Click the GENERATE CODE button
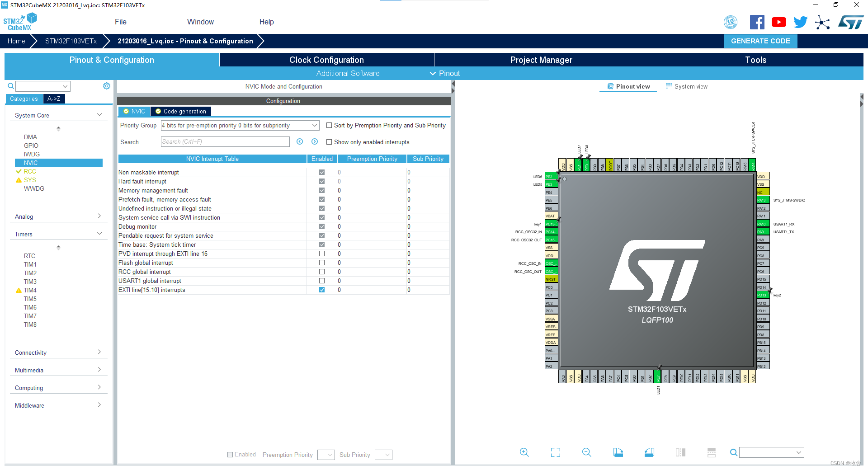This screenshot has width=868, height=470. pos(760,41)
